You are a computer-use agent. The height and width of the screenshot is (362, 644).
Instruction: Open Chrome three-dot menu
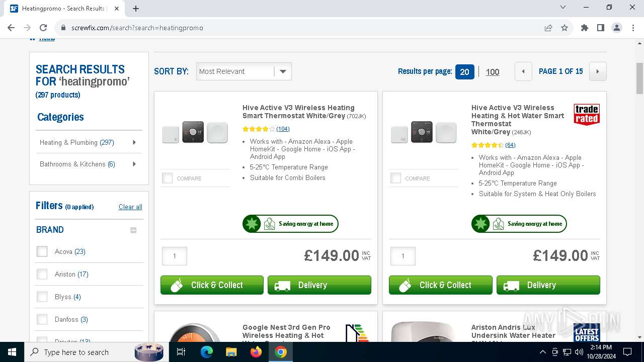(x=633, y=28)
